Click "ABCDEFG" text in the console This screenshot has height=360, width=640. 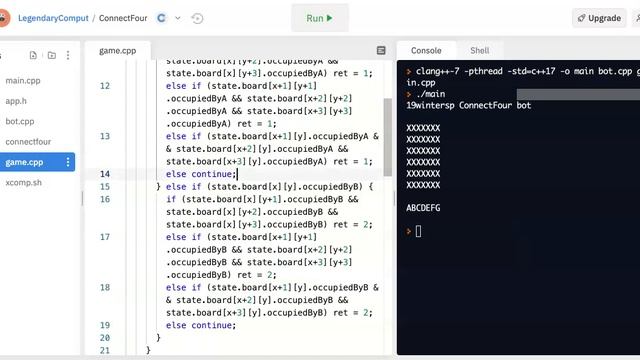423,208
